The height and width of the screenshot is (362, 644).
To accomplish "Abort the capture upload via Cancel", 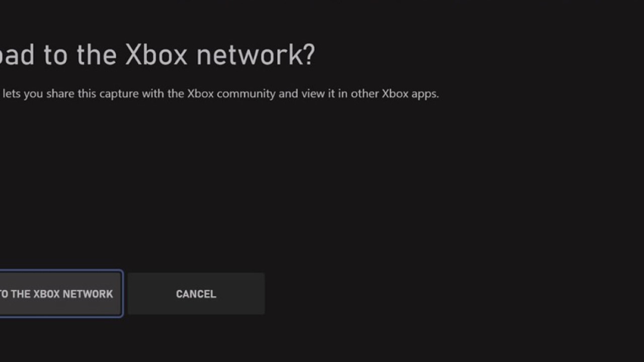I will point(196,294).
